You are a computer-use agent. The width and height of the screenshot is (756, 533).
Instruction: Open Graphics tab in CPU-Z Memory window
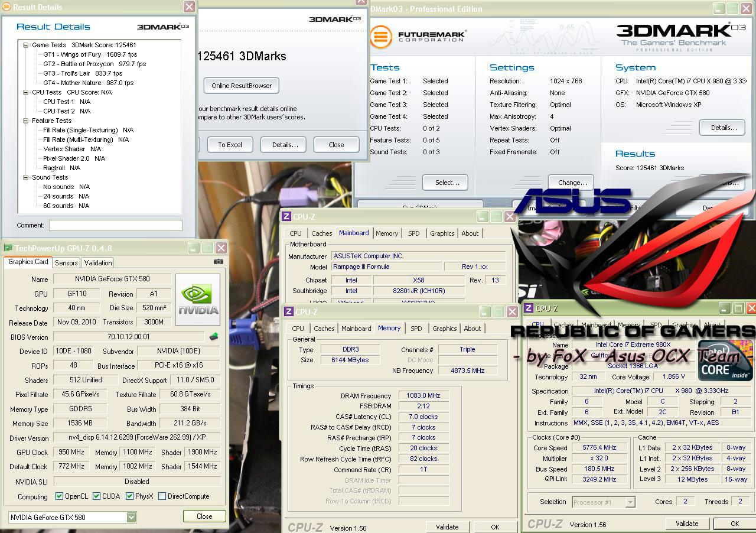pos(444,329)
